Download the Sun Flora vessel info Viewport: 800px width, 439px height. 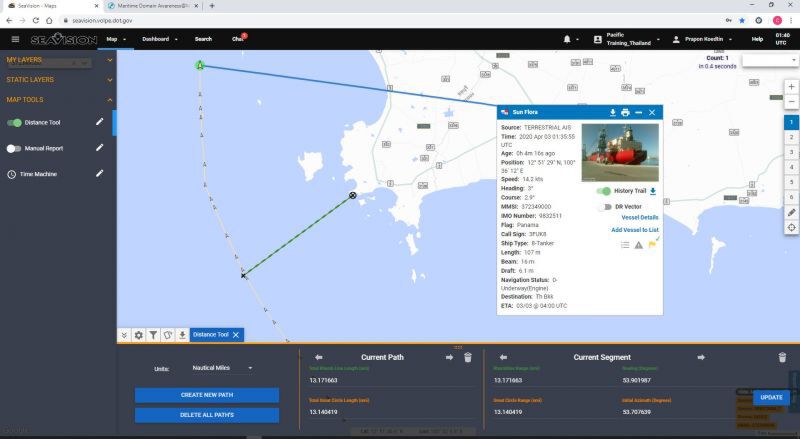[x=612, y=112]
